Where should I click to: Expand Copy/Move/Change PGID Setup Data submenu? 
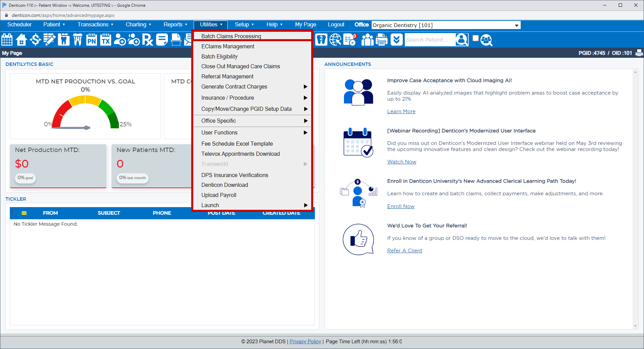252,109
